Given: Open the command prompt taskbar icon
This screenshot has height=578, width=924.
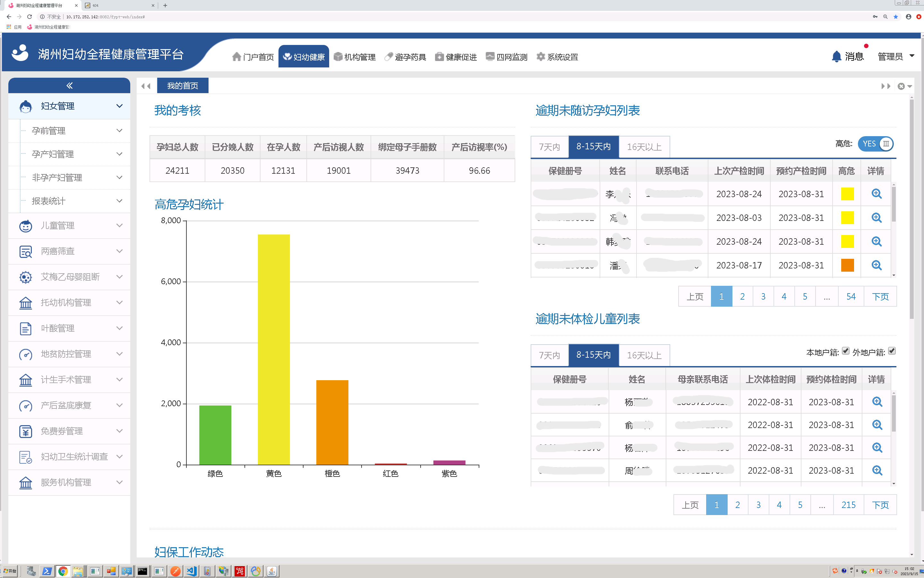Looking at the screenshot, I should [142, 571].
